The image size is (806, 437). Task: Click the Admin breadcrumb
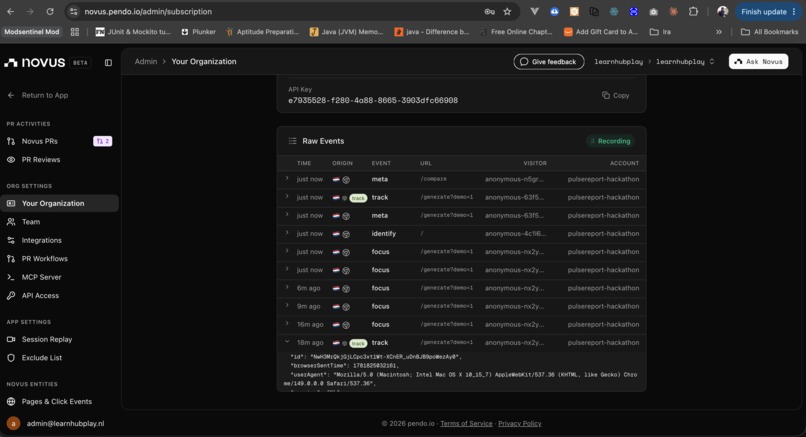145,61
